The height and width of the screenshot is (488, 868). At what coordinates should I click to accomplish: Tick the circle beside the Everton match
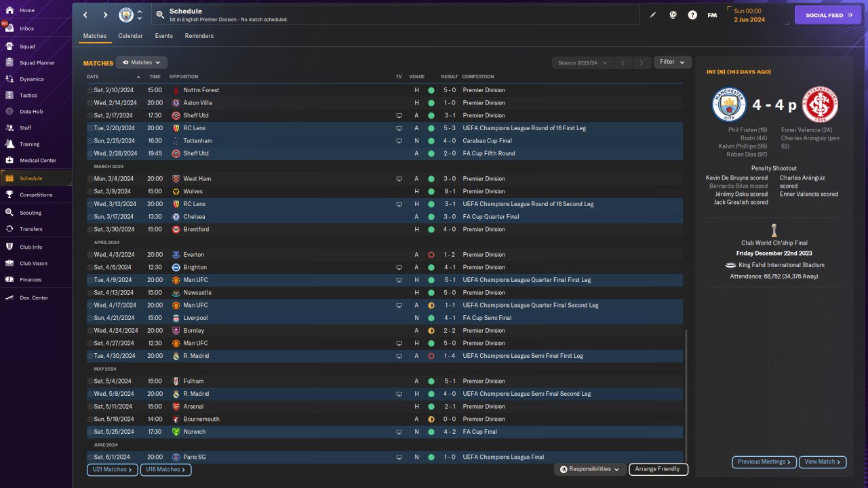tap(90, 255)
